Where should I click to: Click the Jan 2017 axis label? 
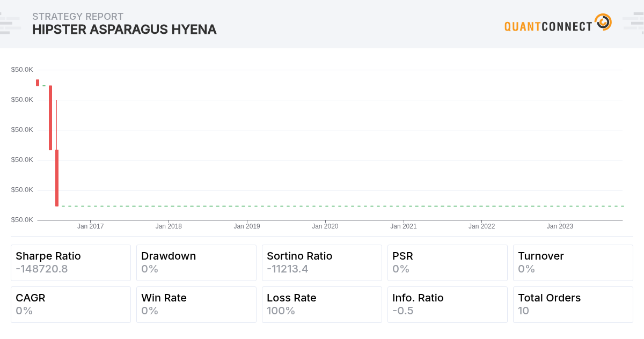(x=91, y=226)
